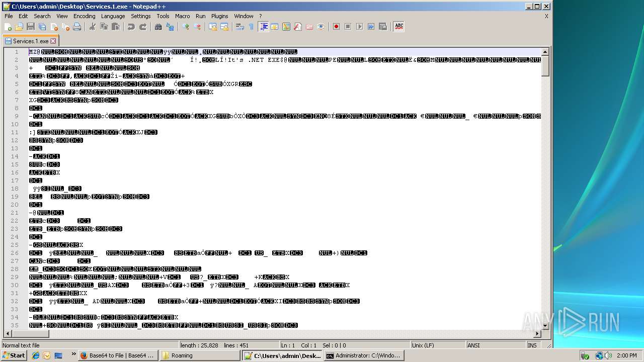The image size is (644, 362).
Task: Paste clipboard with toolbar paste icon
Action: tap(115, 27)
